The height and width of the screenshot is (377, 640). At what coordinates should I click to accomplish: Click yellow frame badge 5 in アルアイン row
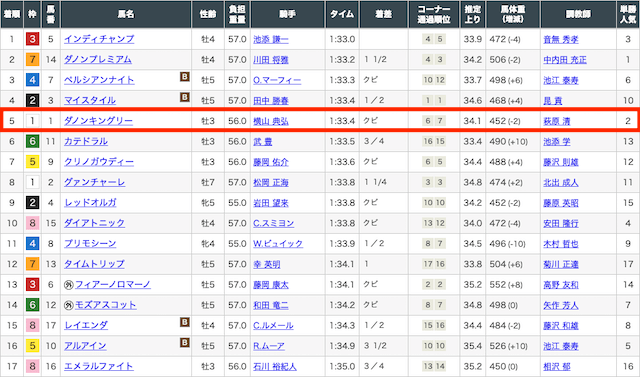click(32, 346)
